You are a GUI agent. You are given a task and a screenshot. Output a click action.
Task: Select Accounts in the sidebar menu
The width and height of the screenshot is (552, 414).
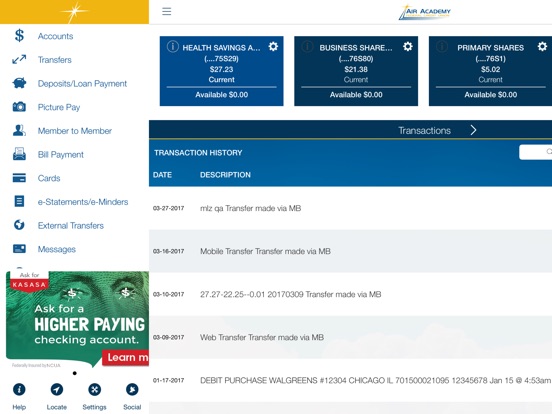click(x=55, y=36)
